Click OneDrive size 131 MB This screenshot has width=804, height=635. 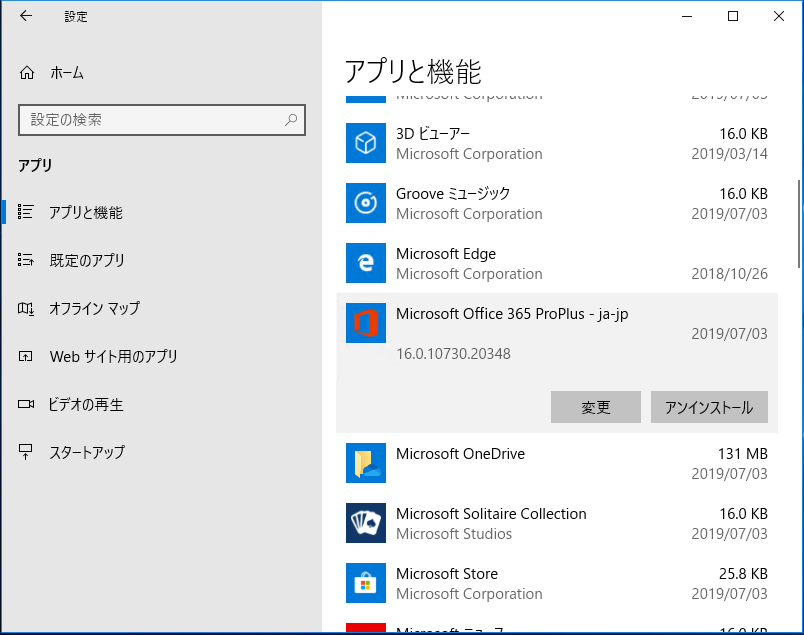point(742,454)
